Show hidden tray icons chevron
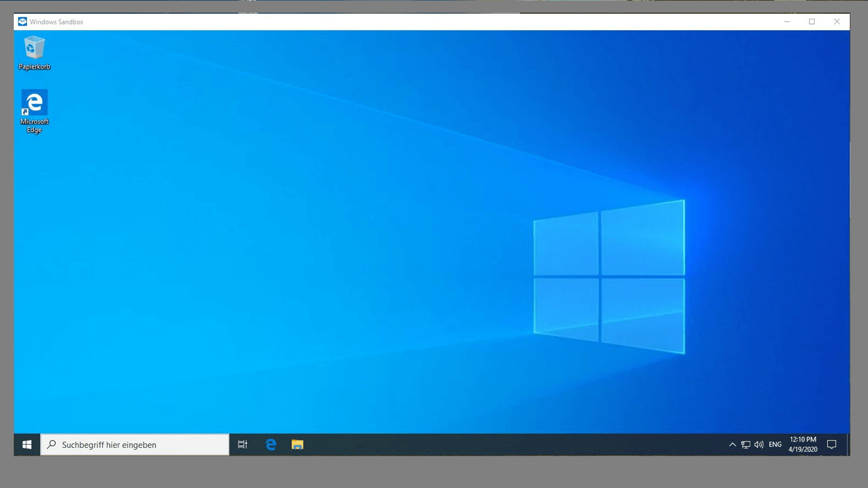Image resolution: width=868 pixels, height=488 pixels. 732,445
